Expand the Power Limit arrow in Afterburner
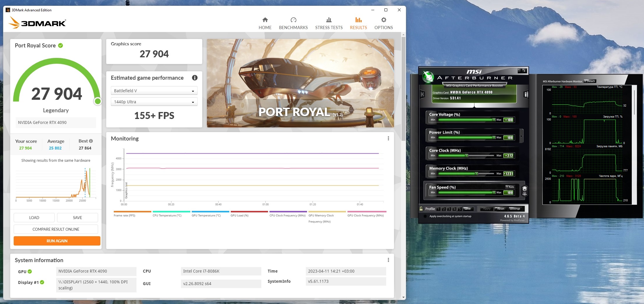This screenshot has height=304, width=644. click(521, 136)
